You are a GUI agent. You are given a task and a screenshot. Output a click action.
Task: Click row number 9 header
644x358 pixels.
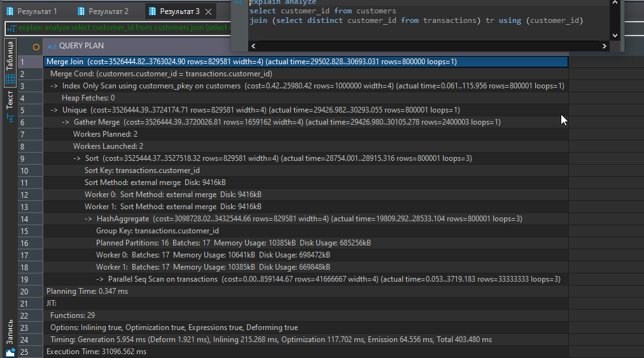(x=31, y=158)
